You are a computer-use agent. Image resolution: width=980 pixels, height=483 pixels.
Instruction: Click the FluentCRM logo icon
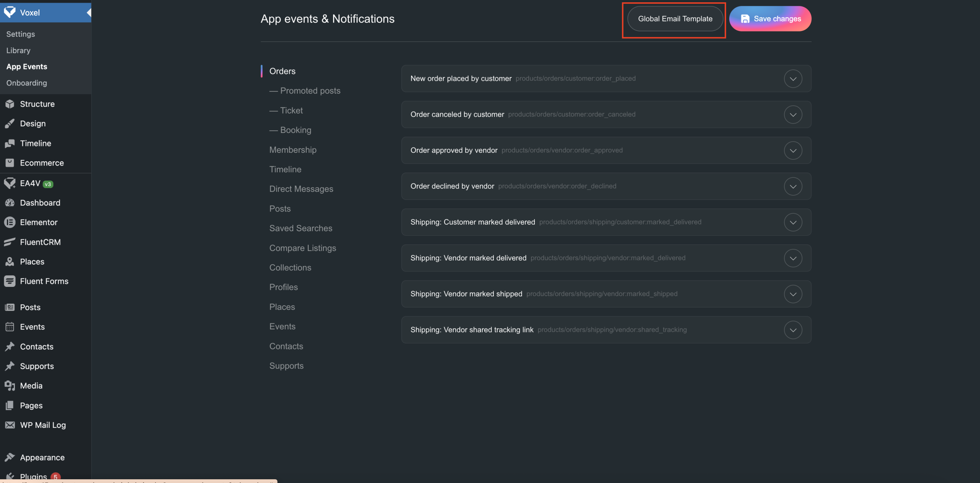10,242
